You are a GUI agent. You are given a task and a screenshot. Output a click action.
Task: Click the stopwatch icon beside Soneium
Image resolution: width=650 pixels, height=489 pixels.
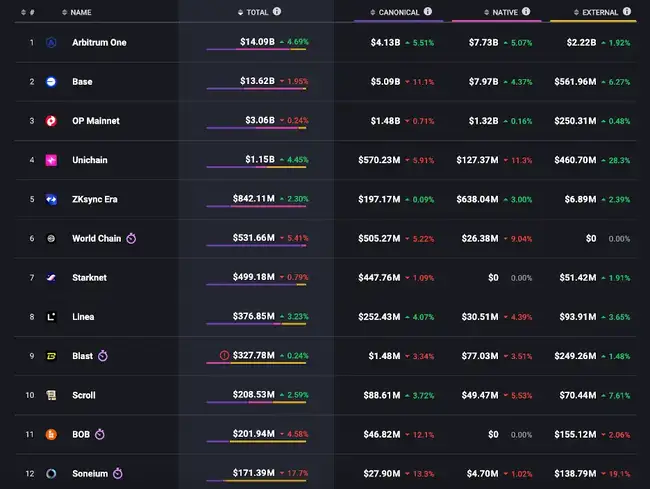(117, 473)
